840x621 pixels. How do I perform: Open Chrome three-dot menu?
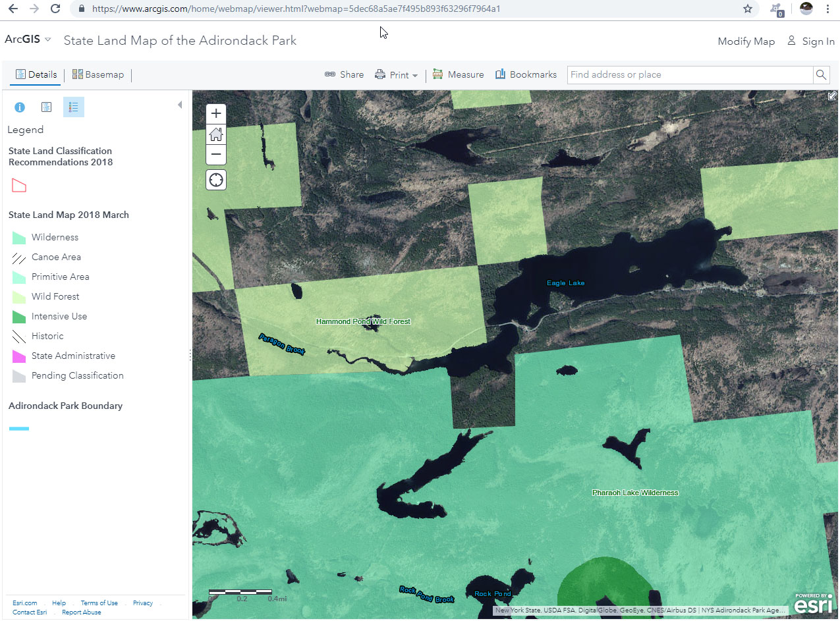click(x=827, y=9)
